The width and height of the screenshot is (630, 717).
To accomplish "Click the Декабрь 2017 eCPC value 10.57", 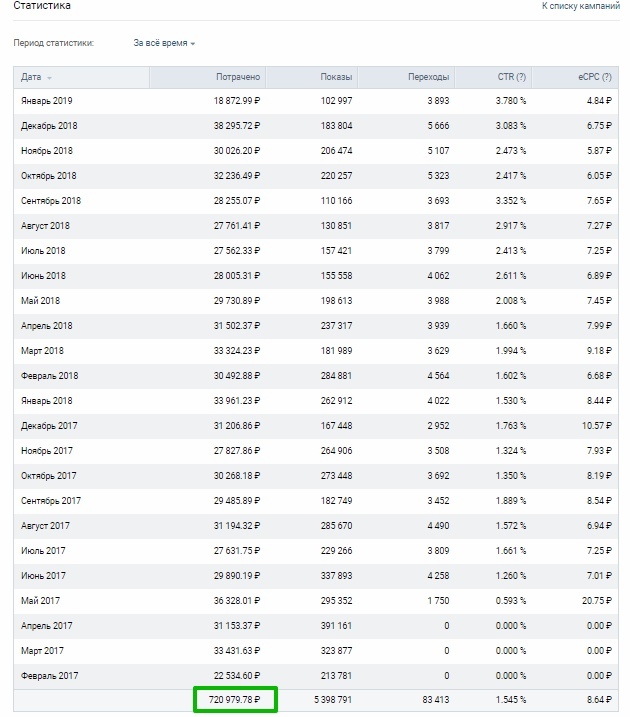I will pyautogui.click(x=597, y=426).
